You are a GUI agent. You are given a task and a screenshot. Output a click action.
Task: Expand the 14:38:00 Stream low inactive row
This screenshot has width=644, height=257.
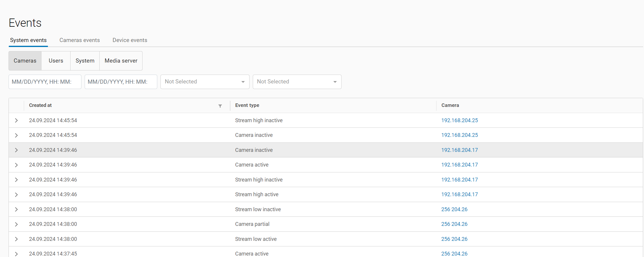coord(16,209)
